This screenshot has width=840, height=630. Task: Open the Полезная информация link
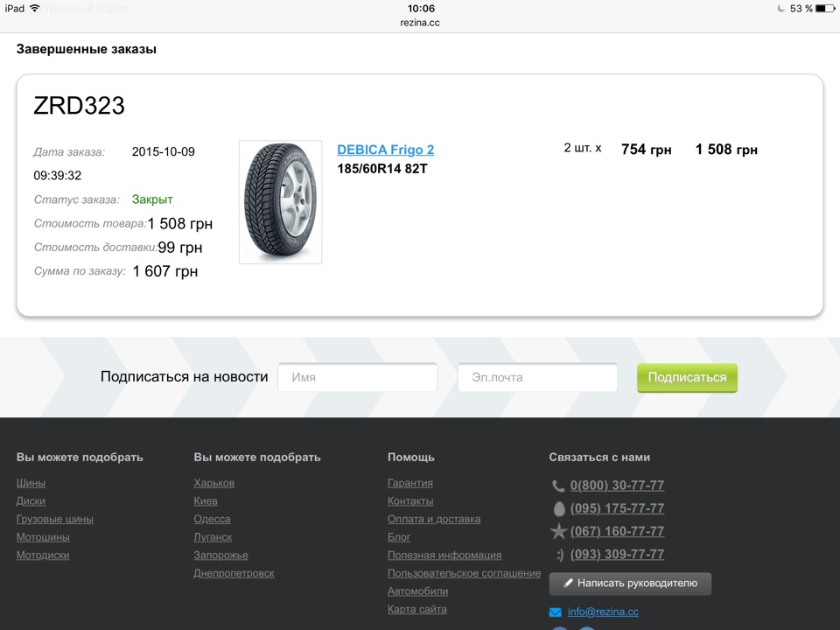[x=444, y=555]
